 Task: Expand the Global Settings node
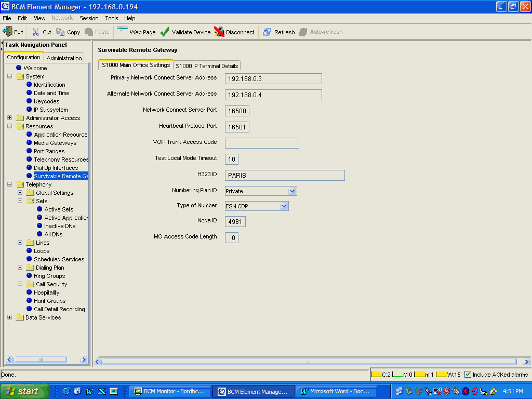click(20, 193)
